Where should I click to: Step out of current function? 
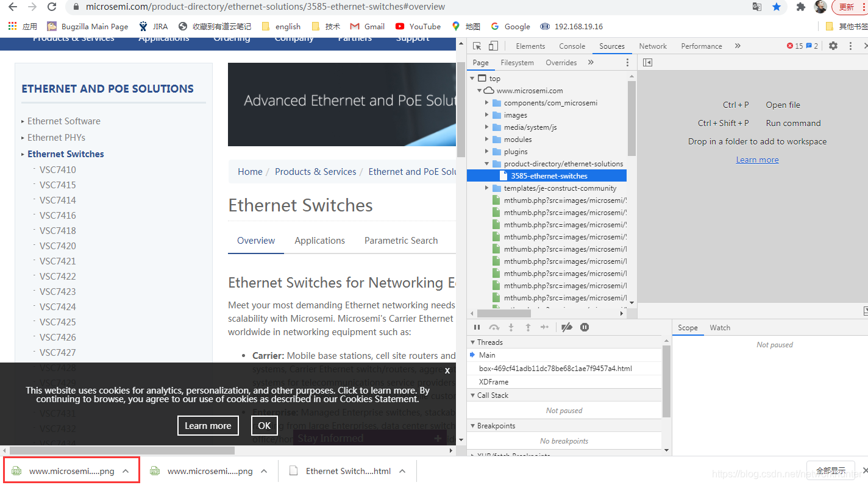[528, 328]
